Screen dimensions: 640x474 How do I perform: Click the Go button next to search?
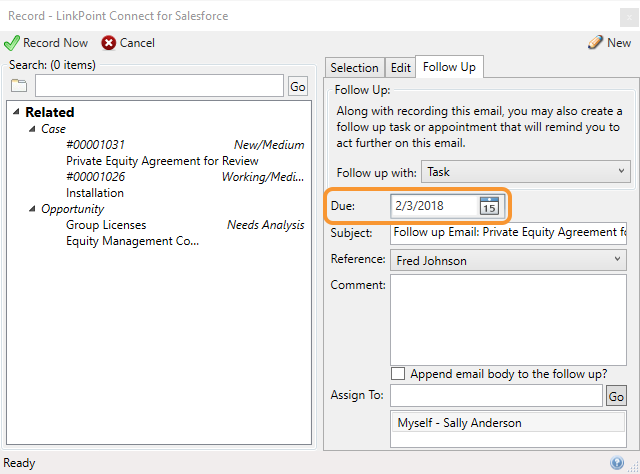click(x=298, y=86)
